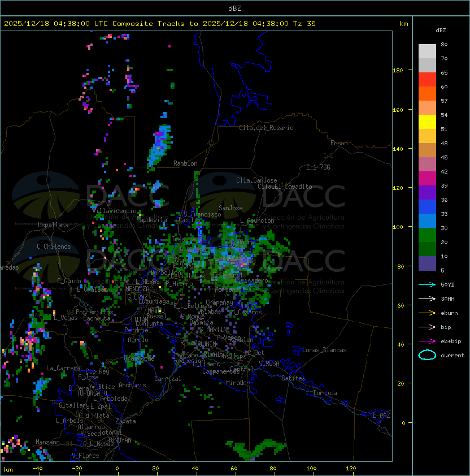The image size is (470, 476).
Task: Click the cyan 'current' ellipse in legend
Action: [x=427, y=355]
